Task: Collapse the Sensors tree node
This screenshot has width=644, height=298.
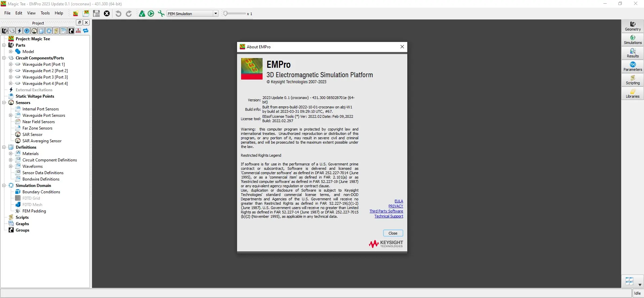Action: coord(4,102)
